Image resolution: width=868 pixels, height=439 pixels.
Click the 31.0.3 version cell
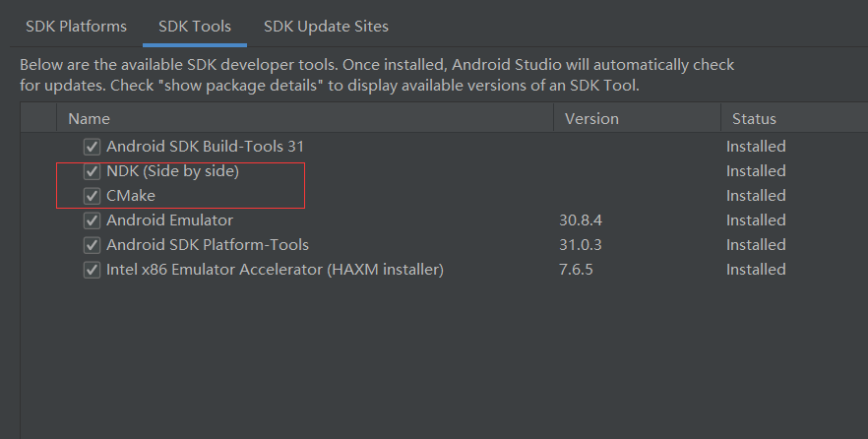coord(579,245)
